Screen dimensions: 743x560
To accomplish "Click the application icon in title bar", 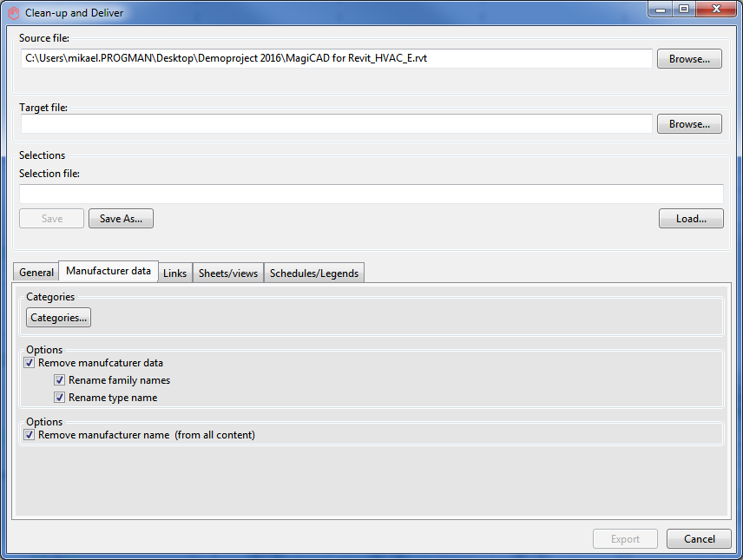I will point(13,13).
